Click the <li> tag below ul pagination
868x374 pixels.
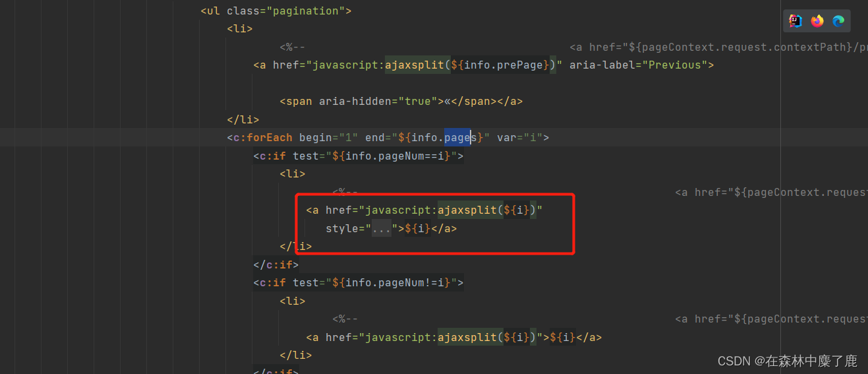(x=240, y=28)
